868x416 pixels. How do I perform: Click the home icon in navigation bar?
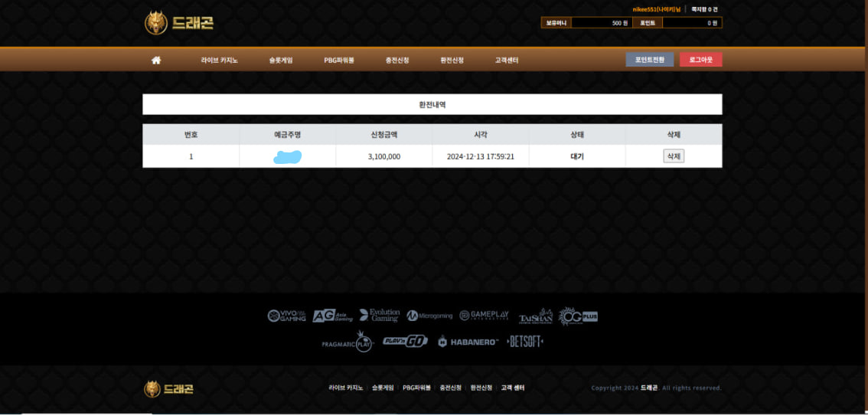(156, 61)
